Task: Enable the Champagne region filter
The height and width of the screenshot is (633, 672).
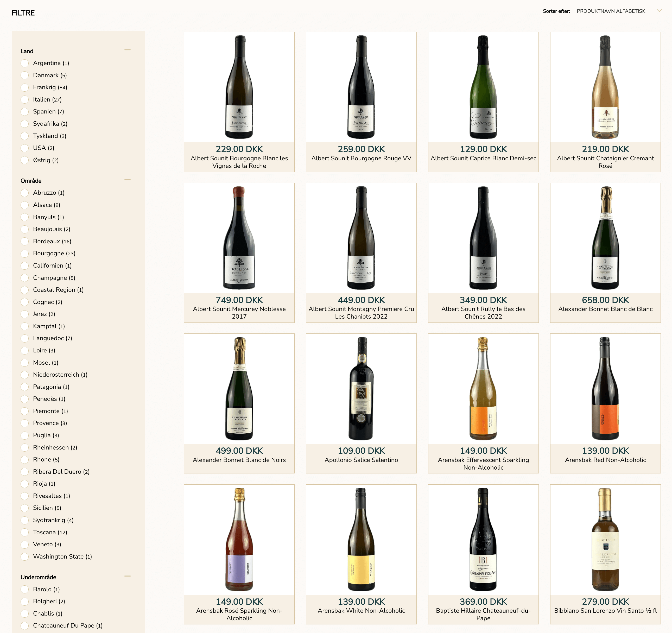Action: point(25,278)
